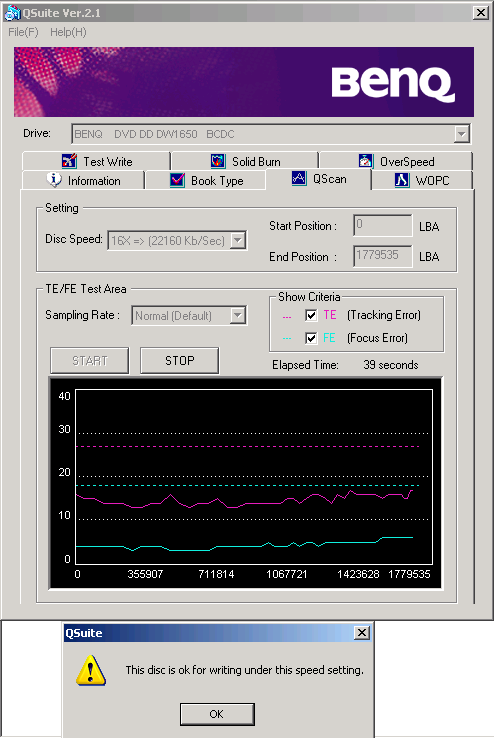Click the STOP button
Screen dimensions: 494x738
tap(180, 361)
